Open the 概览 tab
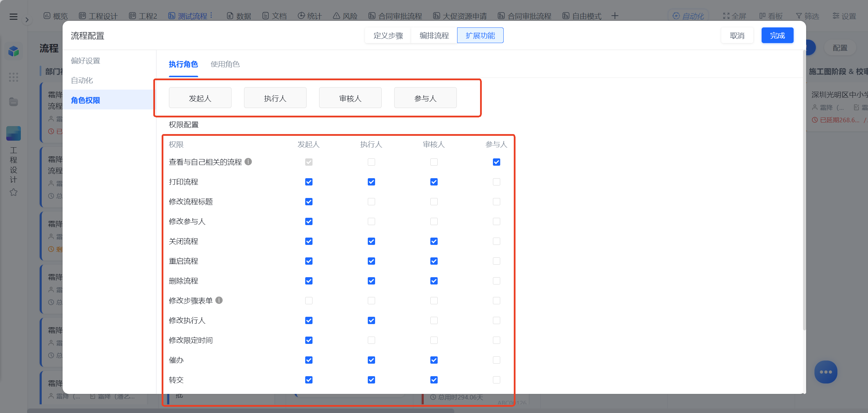Image resolution: width=868 pixels, height=413 pixels. [x=56, y=16]
